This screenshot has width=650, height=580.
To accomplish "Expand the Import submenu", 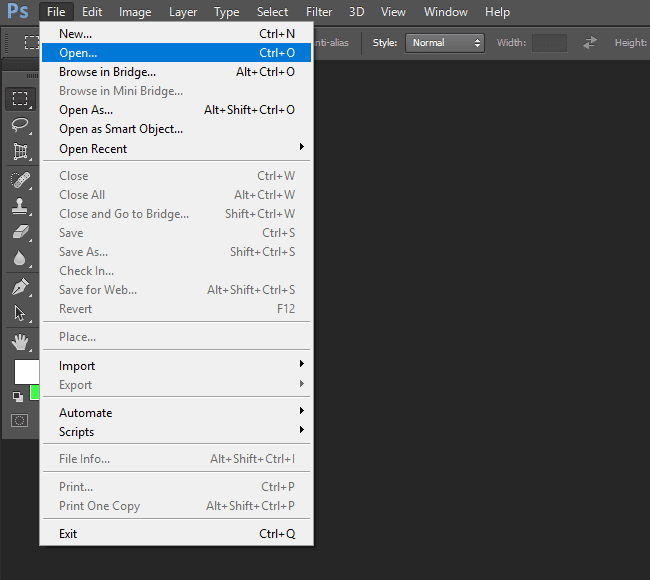I will [x=176, y=366].
